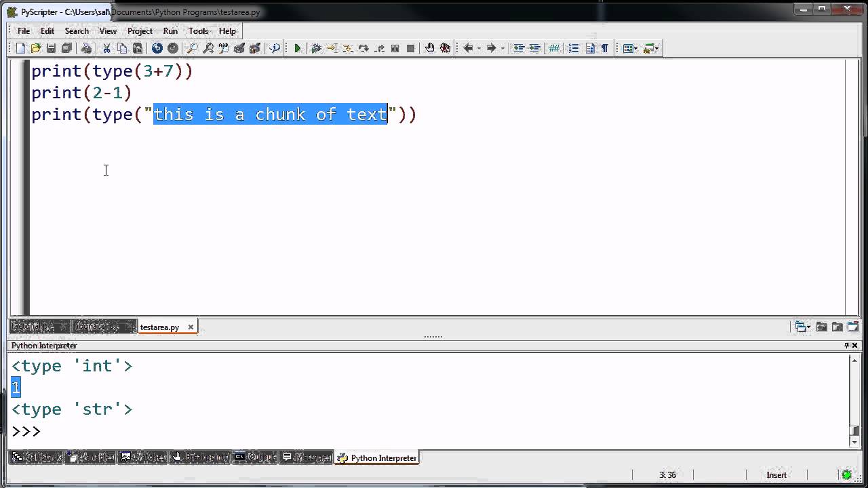Run the script with the green play icon
The image size is (868, 488).
tap(298, 48)
